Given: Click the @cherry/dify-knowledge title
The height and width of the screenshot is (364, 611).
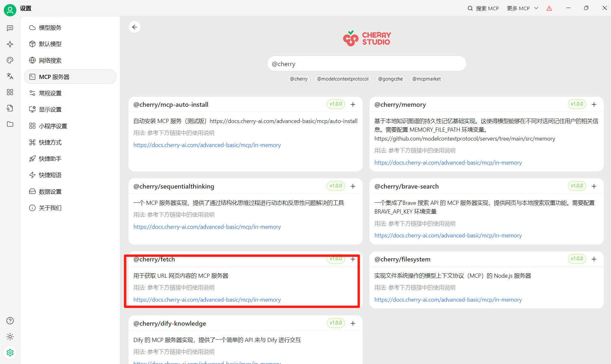Looking at the screenshot, I should click(x=170, y=323).
